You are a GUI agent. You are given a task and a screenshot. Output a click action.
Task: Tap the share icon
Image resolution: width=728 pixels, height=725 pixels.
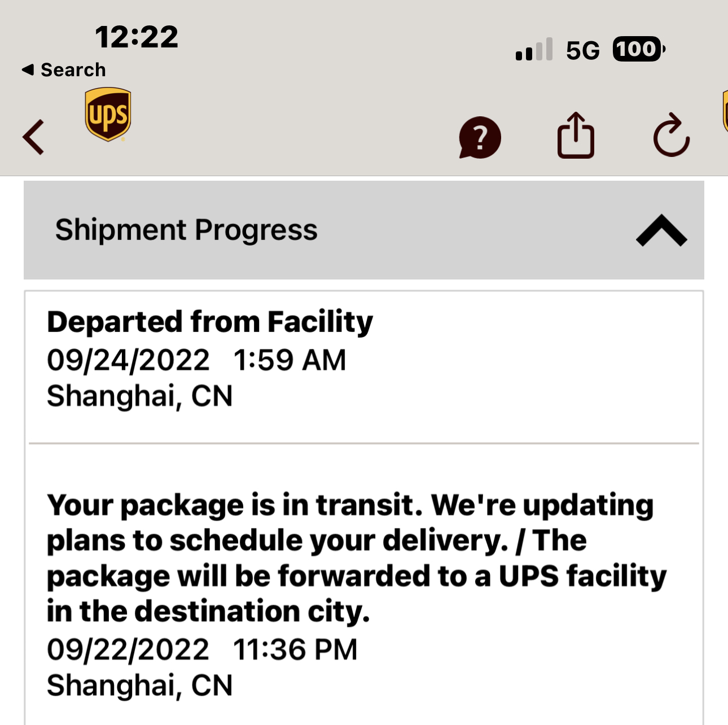tap(576, 136)
